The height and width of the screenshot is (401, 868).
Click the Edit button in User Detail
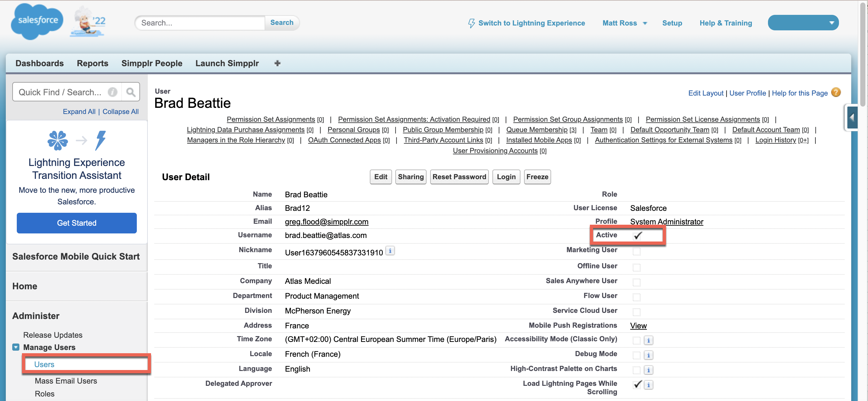coord(380,177)
